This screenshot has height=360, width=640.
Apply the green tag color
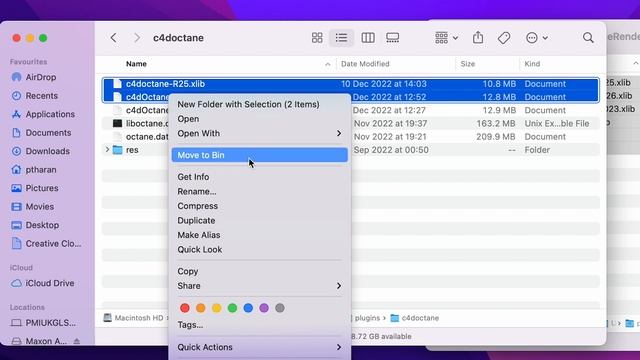point(232,308)
